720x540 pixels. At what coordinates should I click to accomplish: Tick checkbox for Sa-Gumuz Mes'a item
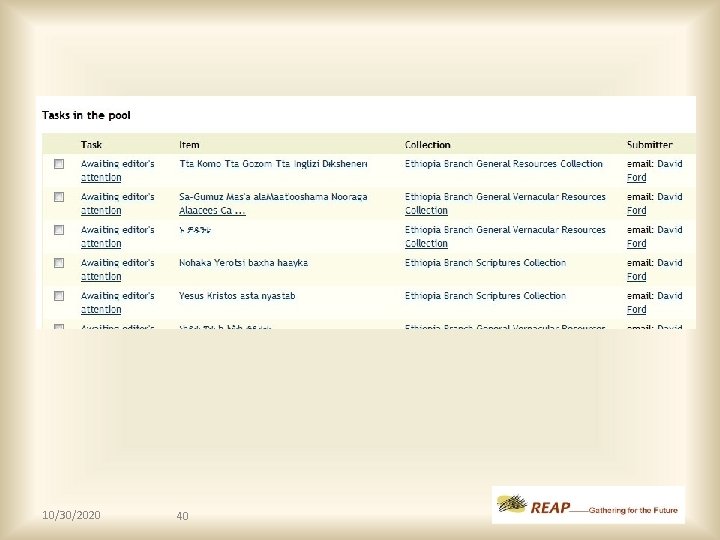59,197
